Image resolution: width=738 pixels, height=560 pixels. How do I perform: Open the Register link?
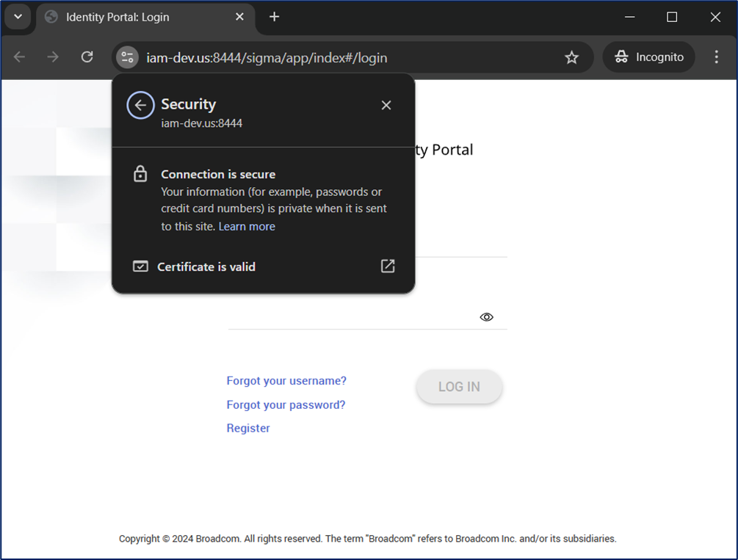pyautogui.click(x=248, y=428)
